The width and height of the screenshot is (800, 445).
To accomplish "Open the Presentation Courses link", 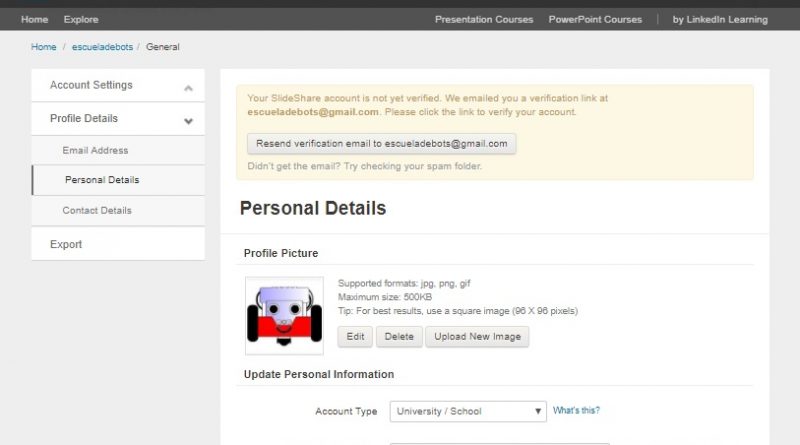I will 484,19.
